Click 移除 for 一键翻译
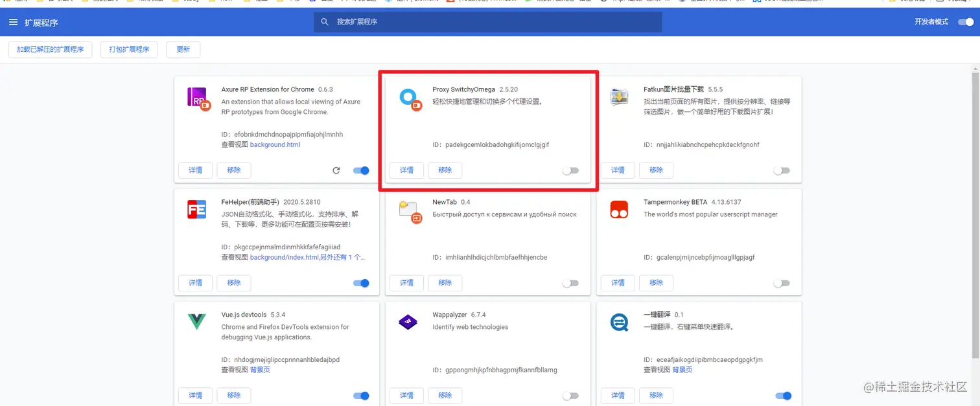 [x=657, y=396]
